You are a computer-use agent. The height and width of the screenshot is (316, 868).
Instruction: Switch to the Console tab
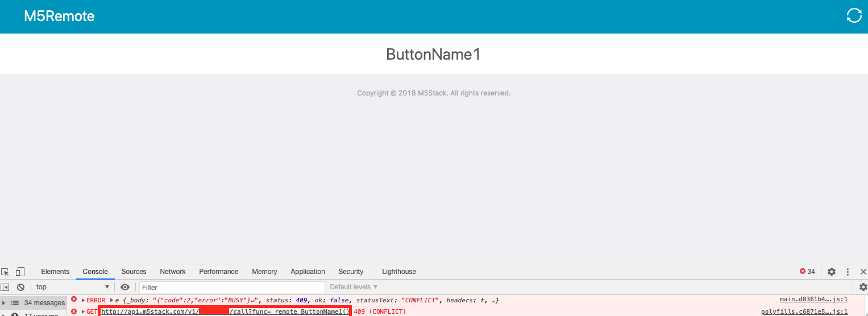(95, 272)
